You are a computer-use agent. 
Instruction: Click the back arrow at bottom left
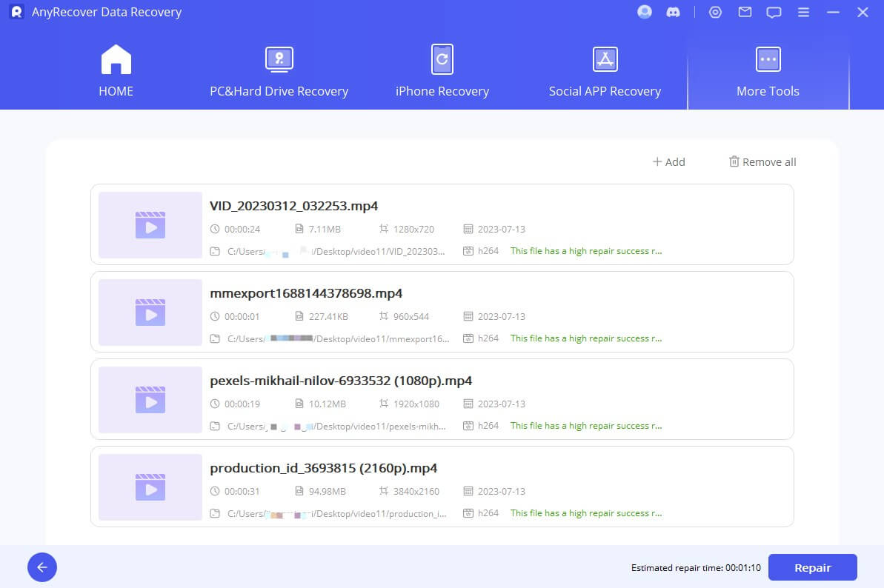41,567
